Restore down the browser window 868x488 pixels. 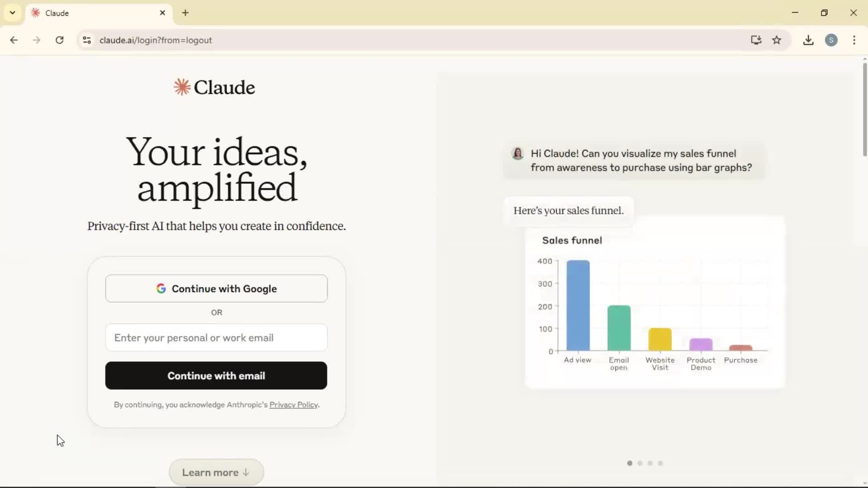[824, 13]
